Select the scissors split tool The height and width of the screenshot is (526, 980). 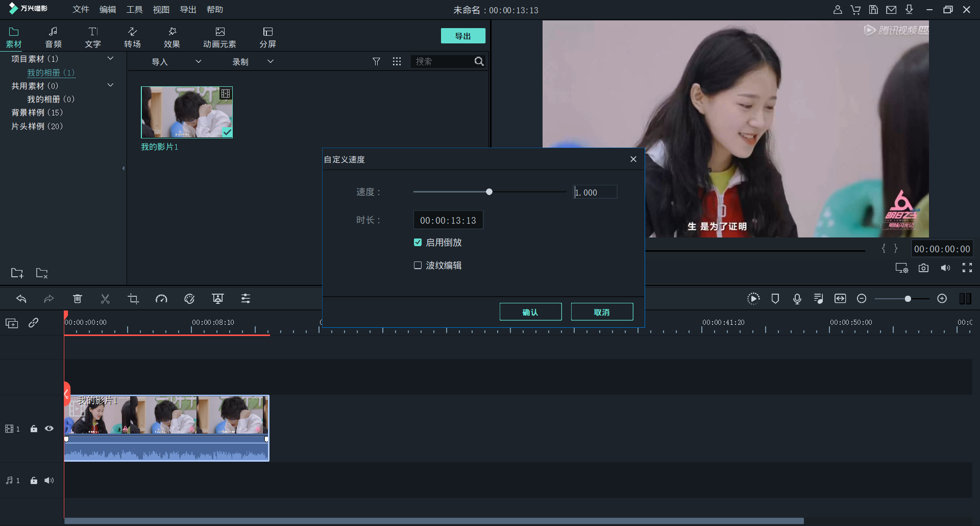105,299
